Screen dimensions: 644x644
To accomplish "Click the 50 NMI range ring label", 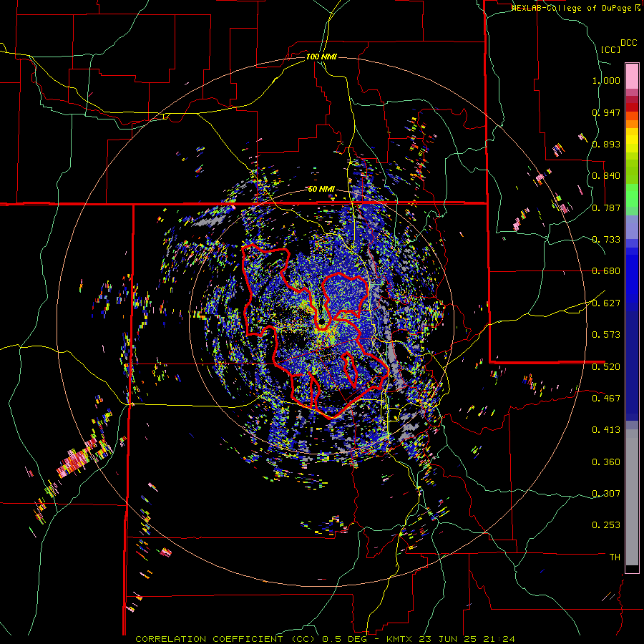I will click(x=321, y=189).
